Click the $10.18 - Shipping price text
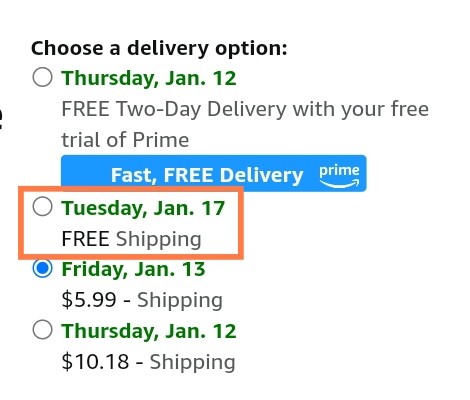470x400 pixels. coord(149,362)
